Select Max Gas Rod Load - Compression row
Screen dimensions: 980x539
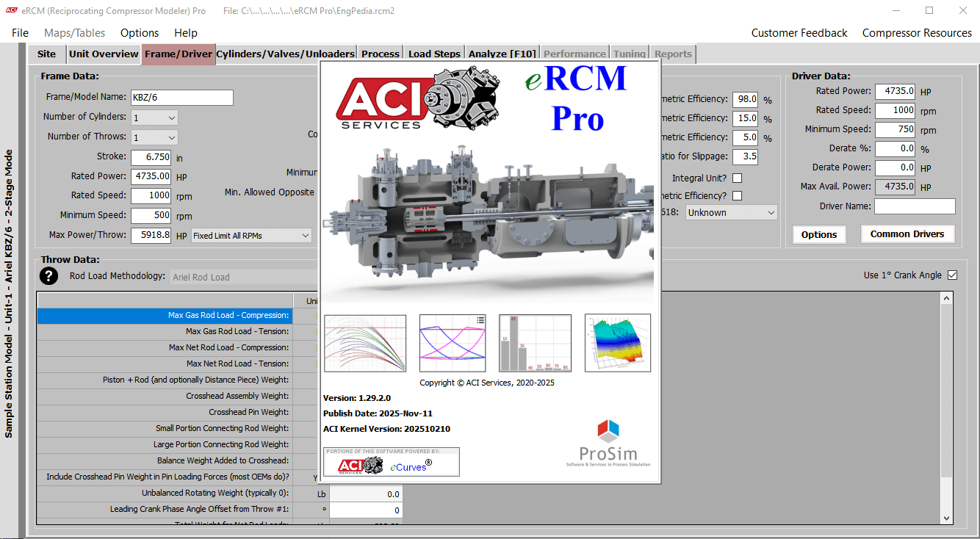click(x=165, y=315)
